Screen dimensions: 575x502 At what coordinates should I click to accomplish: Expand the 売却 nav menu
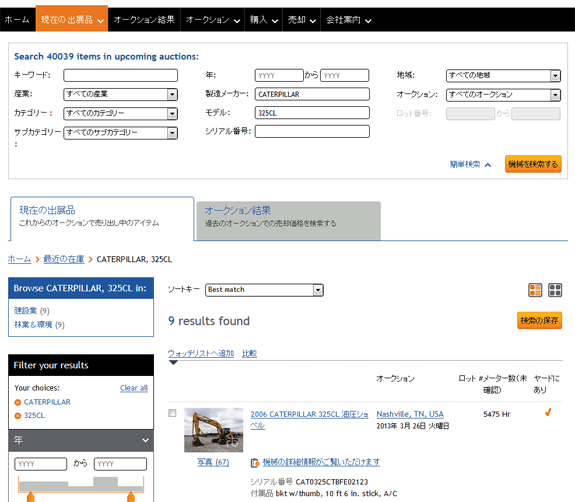301,19
